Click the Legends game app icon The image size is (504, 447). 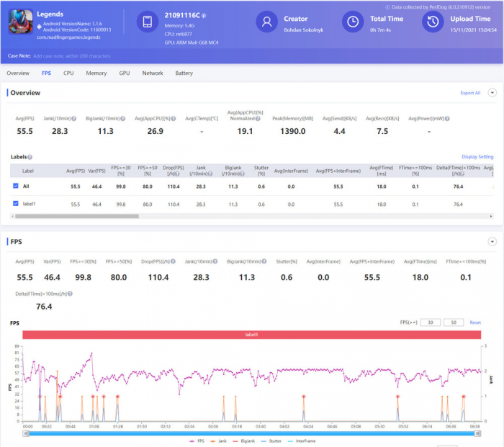(21, 22)
